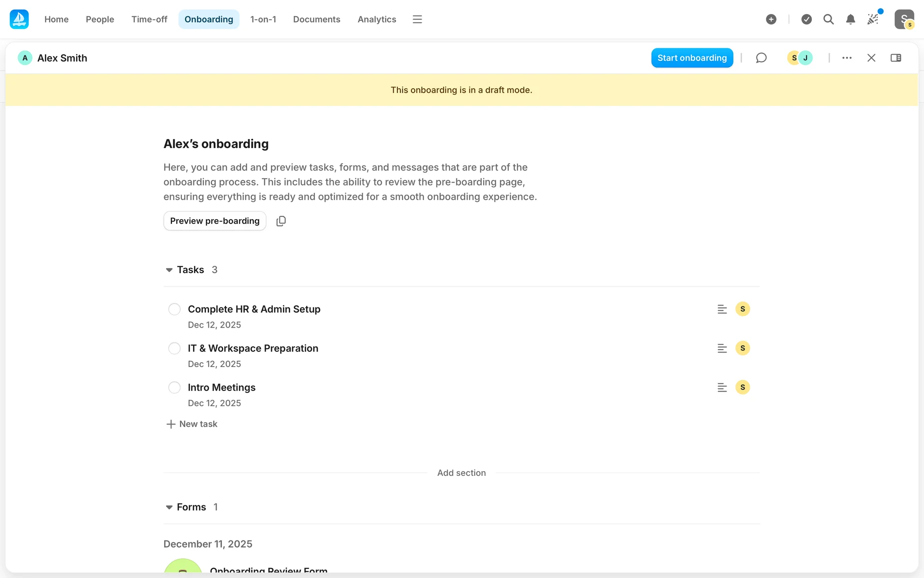The width and height of the screenshot is (924, 578).
Task: Collapse the Forms section triangle
Action: pyautogui.click(x=169, y=507)
